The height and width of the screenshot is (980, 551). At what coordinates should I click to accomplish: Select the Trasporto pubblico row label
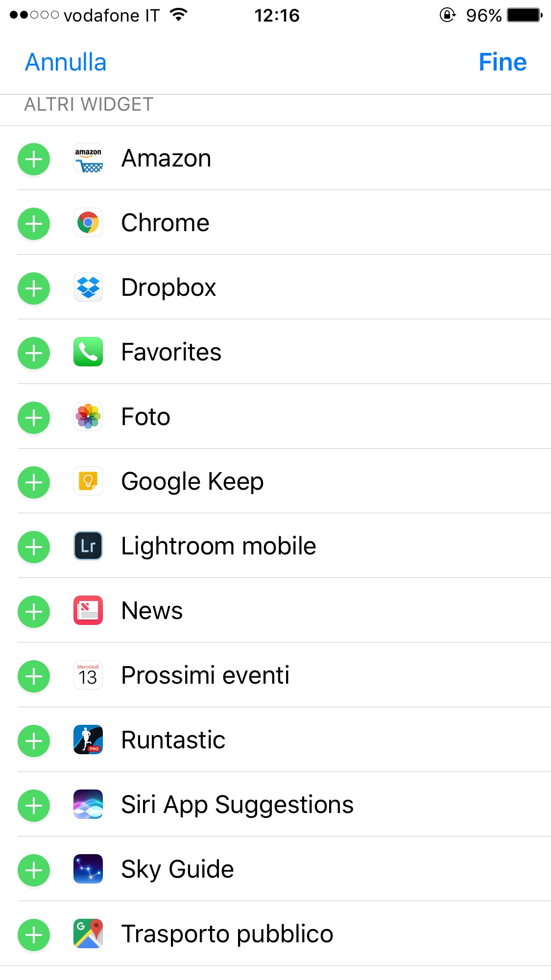click(x=227, y=934)
